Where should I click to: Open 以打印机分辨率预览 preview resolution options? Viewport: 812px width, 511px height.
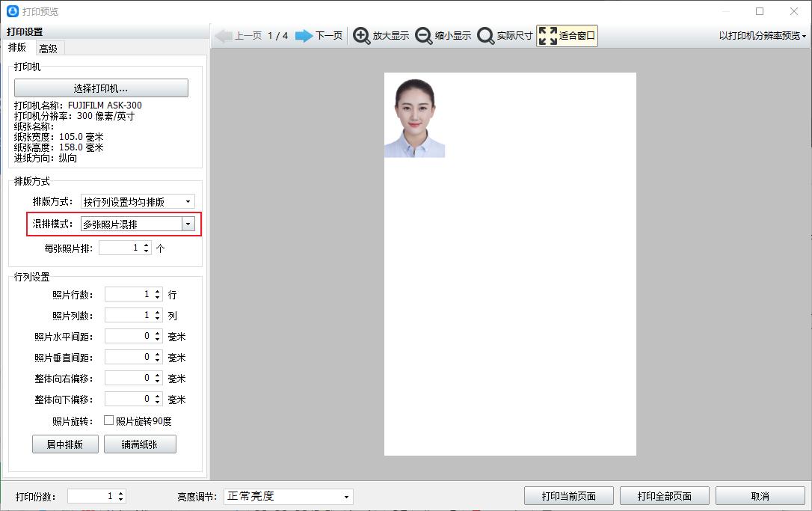761,35
